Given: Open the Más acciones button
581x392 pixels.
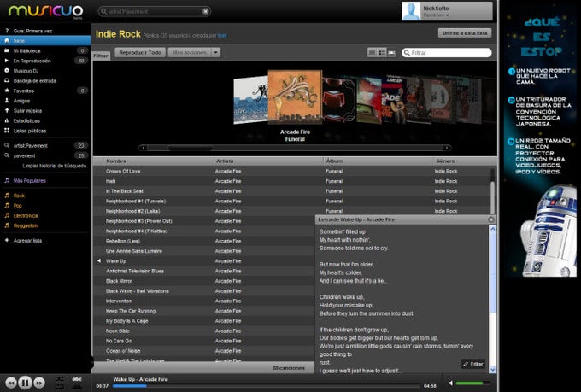Looking at the screenshot, I should tap(190, 53).
